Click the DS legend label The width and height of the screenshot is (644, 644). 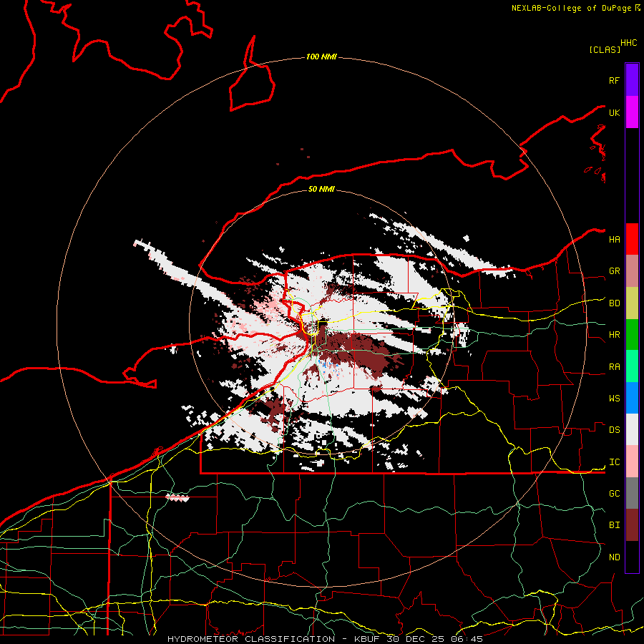coord(614,430)
